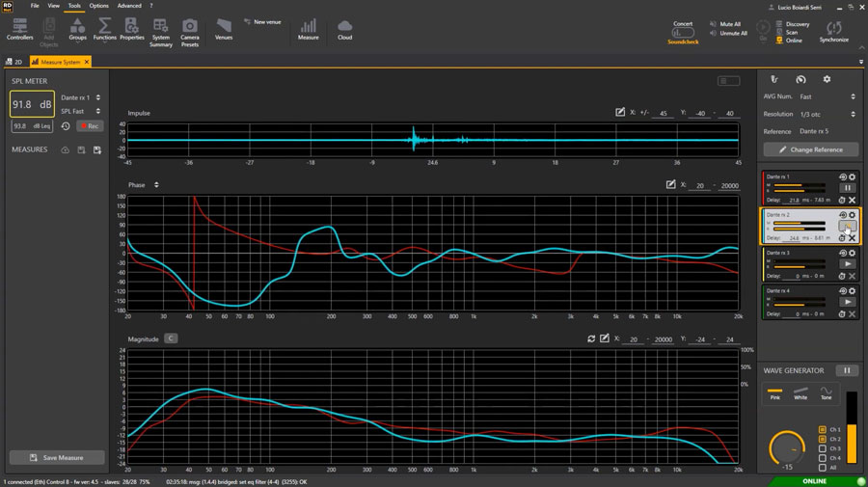
Task: Open the Resolution 1/3 otc dropdown
Action: coord(827,114)
